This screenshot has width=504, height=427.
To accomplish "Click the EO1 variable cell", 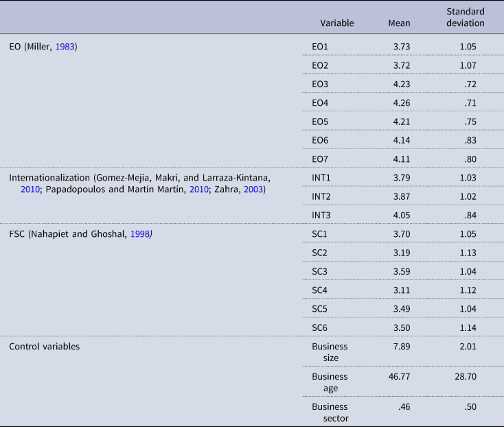I will pos(321,47).
